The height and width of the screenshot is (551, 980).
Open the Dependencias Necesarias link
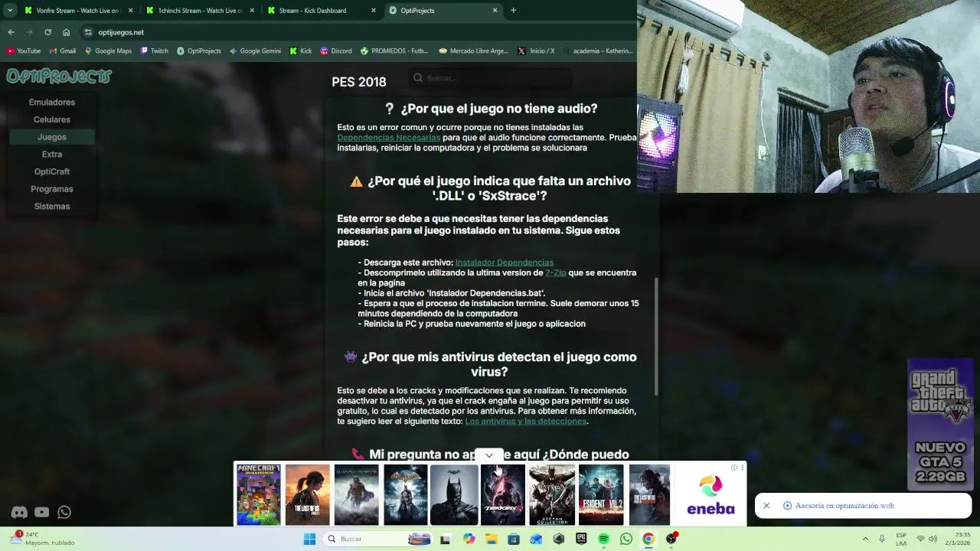388,138
